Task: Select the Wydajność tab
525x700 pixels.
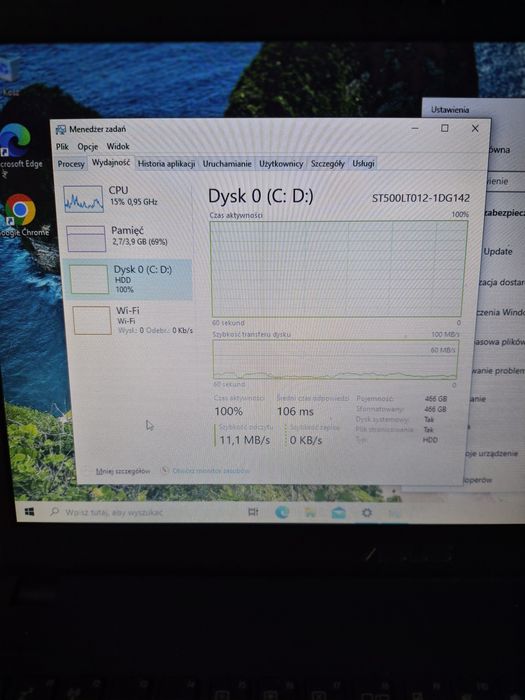Action: (111, 163)
